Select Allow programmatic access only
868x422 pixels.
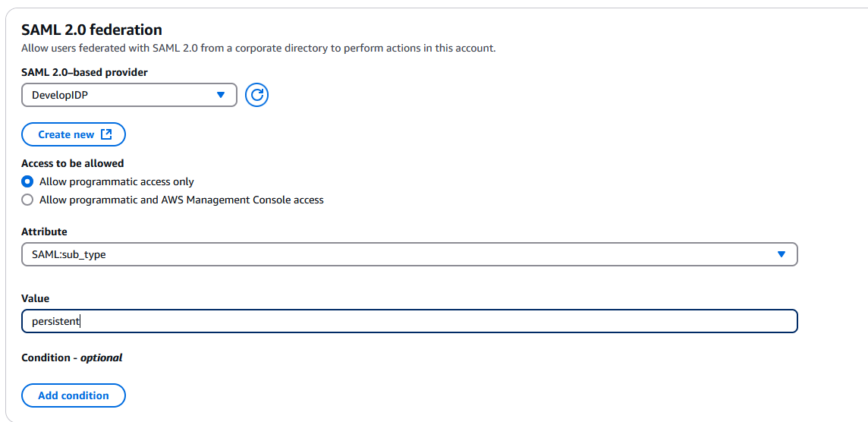(27, 181)
